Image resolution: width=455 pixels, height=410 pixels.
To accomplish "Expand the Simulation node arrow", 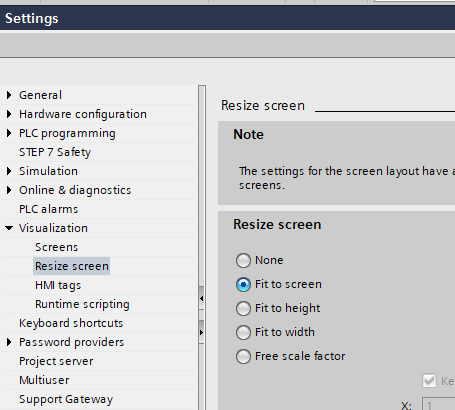I will 9,171.
